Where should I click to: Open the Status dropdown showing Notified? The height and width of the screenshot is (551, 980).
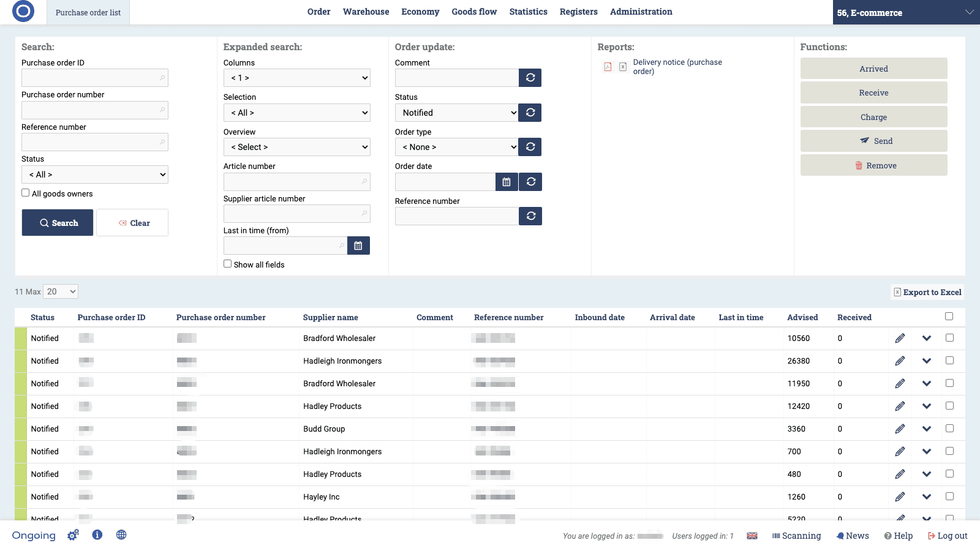coord(456,113)
